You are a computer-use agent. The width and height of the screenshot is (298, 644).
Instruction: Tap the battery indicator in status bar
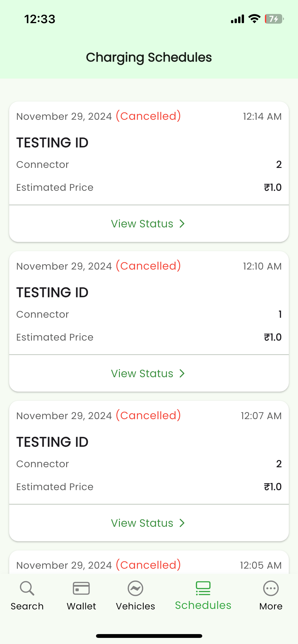click(274, 19)
